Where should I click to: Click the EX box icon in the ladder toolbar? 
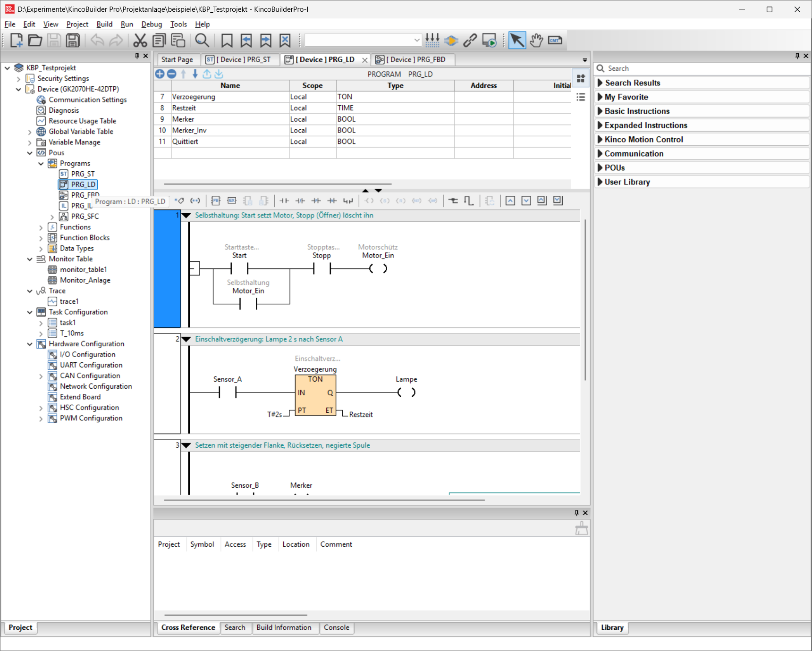232,201
